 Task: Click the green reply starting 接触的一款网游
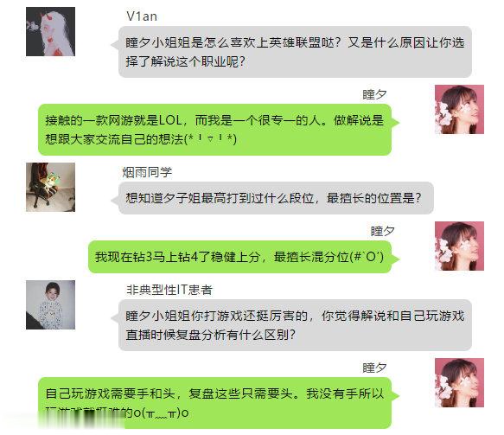point(214,130)
